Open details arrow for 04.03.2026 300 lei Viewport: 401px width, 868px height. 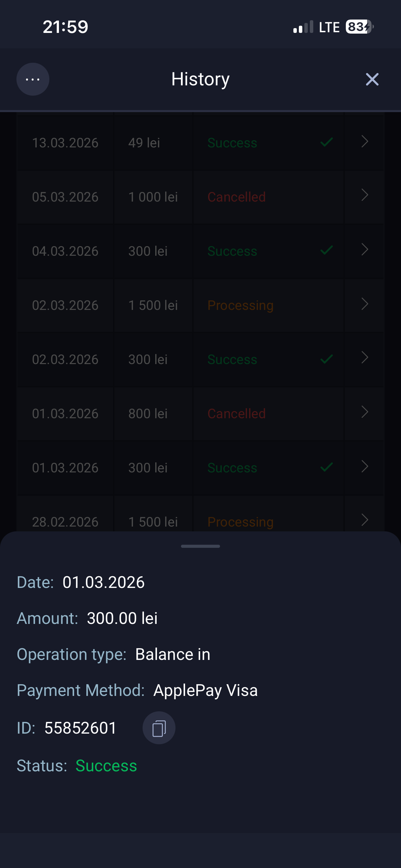pos(365,250)
